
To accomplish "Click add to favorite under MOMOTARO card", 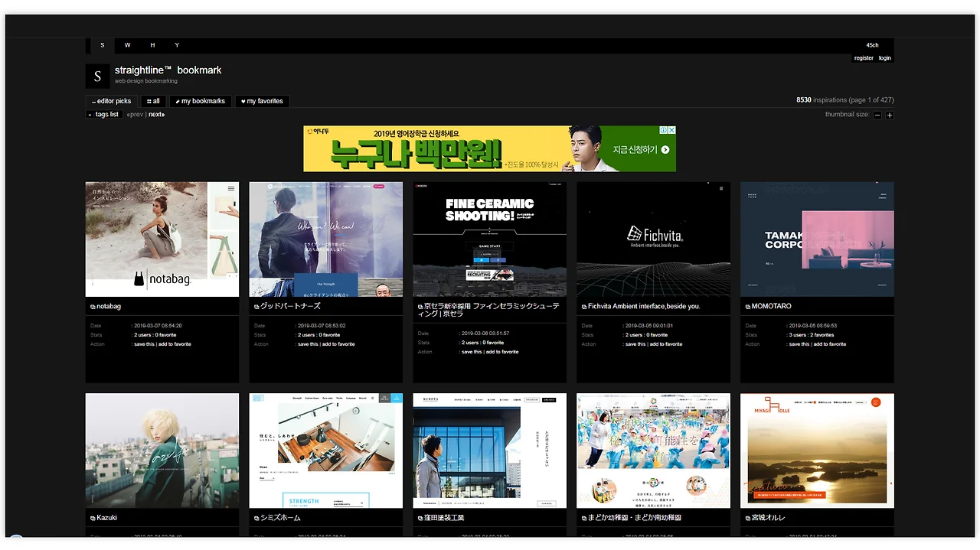I will coord(830,344).
